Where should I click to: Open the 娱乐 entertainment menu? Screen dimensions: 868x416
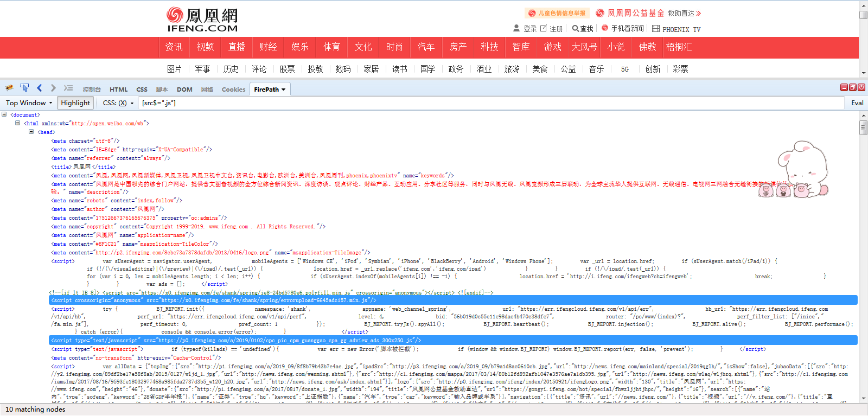click(299, 47)
